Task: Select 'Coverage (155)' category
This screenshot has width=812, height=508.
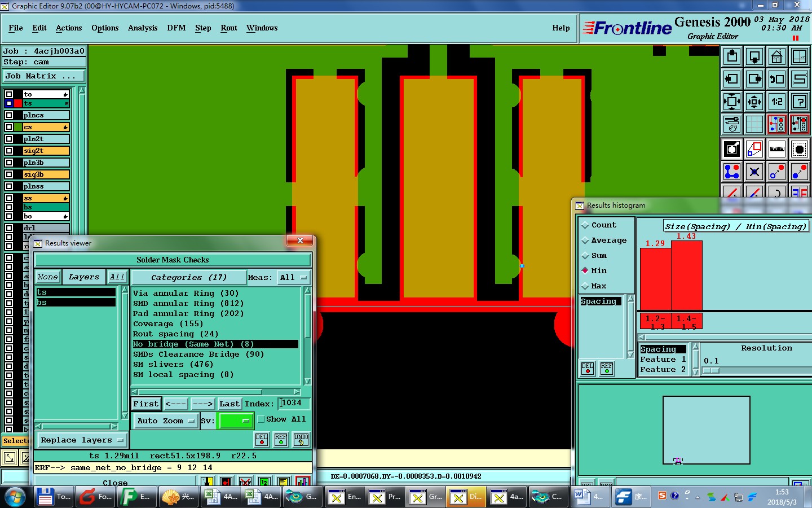Action: point(168,323)
